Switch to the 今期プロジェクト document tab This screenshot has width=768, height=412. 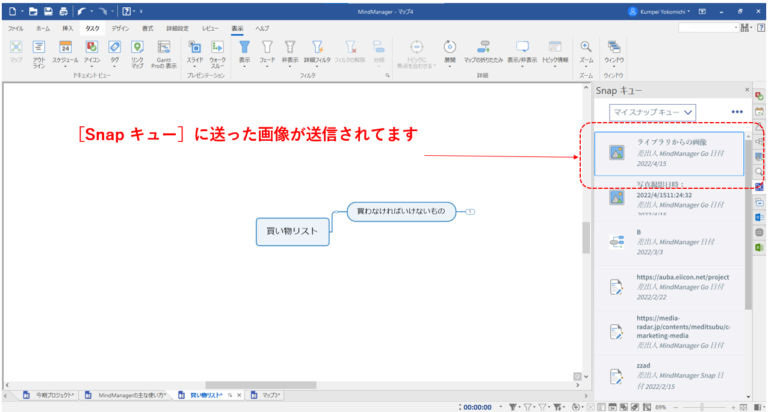click(49, 395)
